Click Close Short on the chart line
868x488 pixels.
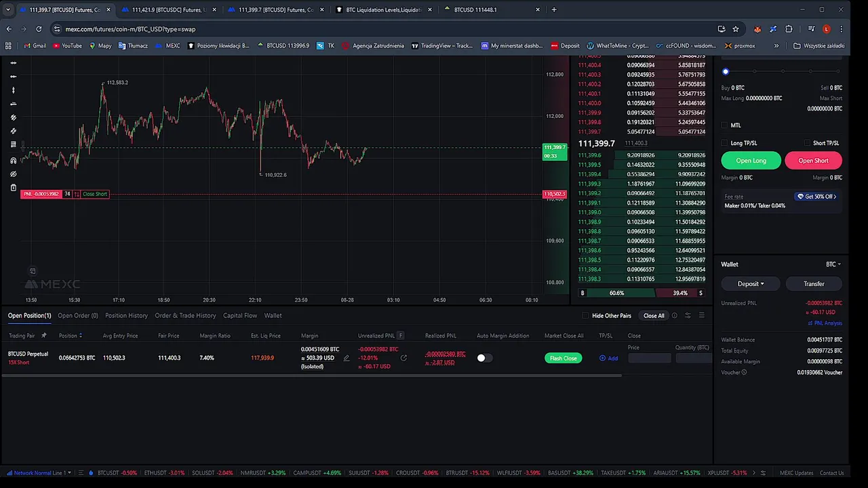click(x=95, y=194)
